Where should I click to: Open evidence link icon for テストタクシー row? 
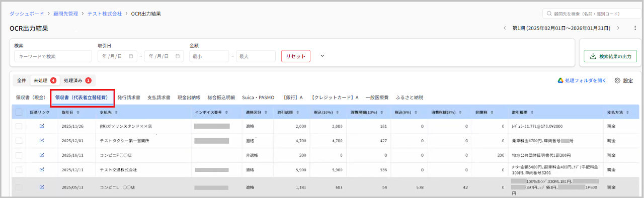42,141
